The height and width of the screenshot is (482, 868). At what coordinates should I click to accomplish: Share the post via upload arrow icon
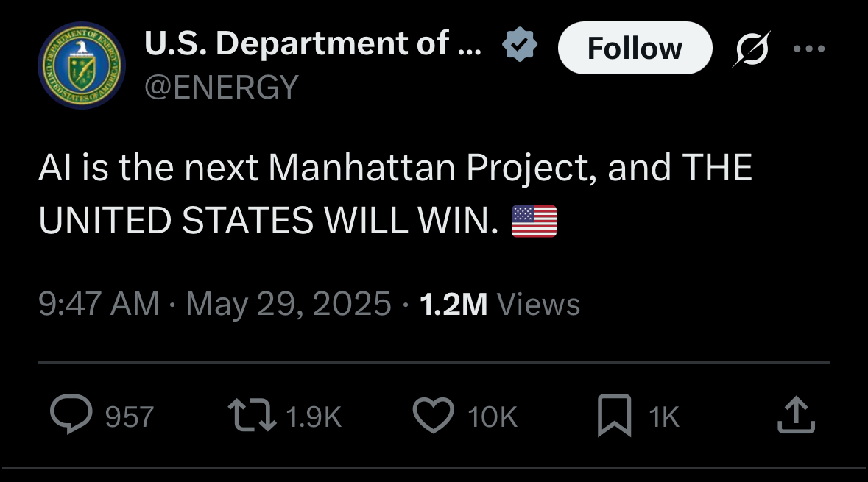pyautogui.click(x=797, y=414)
